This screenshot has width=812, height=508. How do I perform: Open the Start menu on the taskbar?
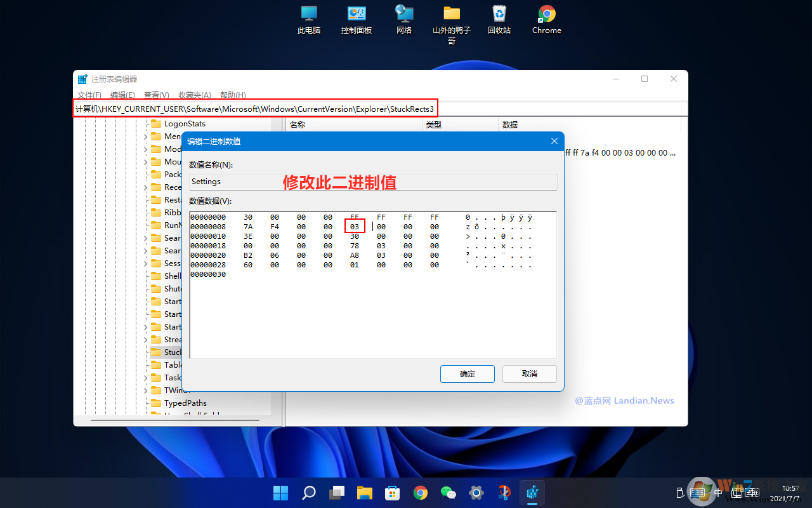click(280, 492)
